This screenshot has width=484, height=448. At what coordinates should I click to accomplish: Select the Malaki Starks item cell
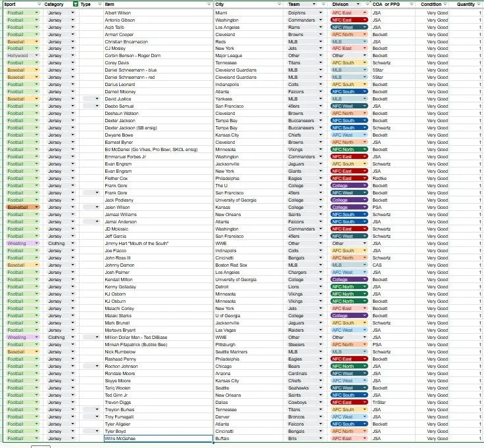(158, 315)
